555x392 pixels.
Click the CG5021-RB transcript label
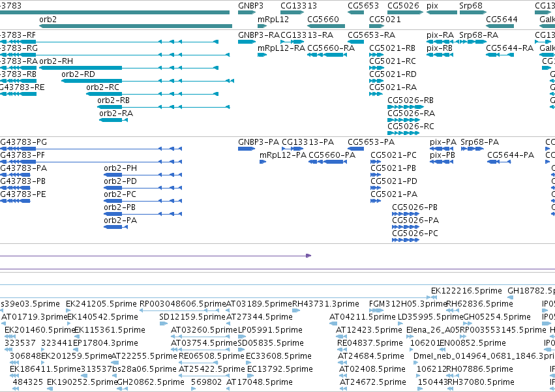point(392,48)
